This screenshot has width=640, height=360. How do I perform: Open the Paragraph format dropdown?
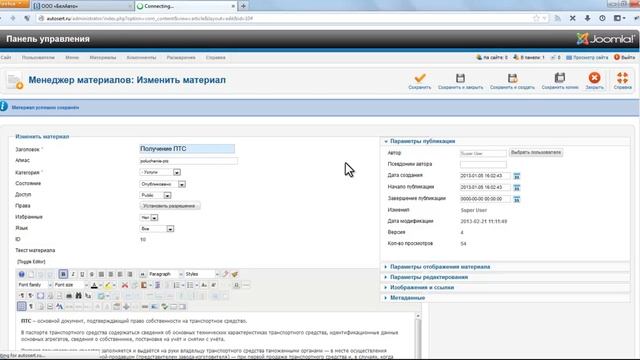pyautogui.click(x=166, y=274)
